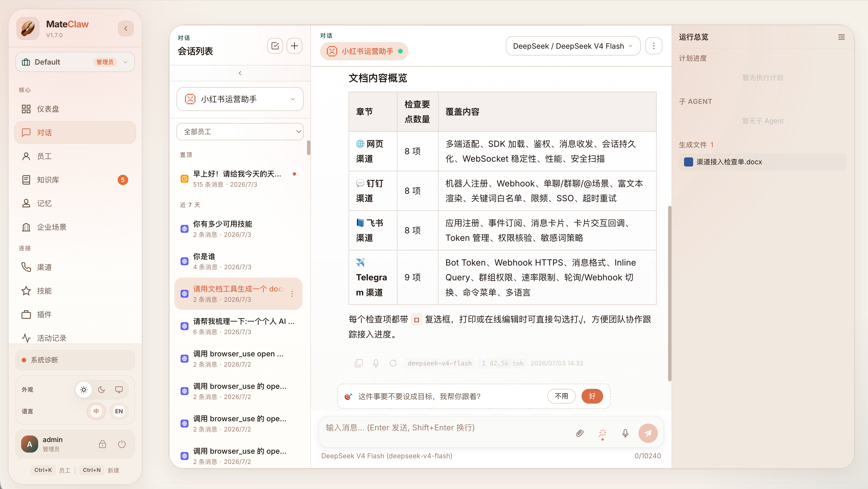This screenshot has width=868, height=489.
Task: Regenerate the assistant response
Action: (393, 363)
